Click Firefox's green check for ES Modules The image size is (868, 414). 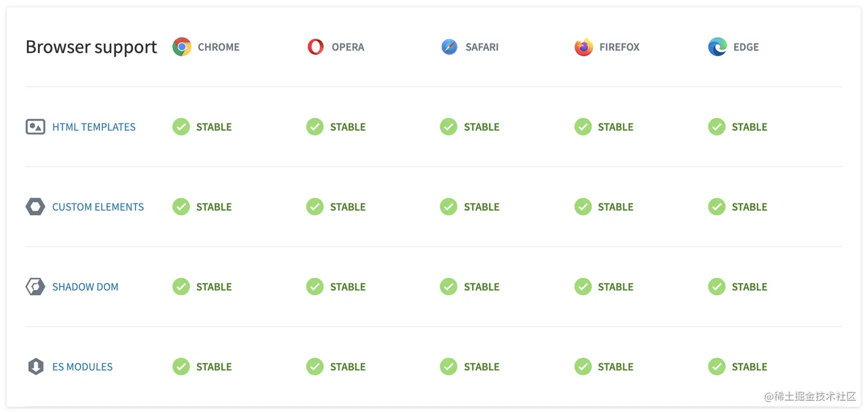pos(583,366)
